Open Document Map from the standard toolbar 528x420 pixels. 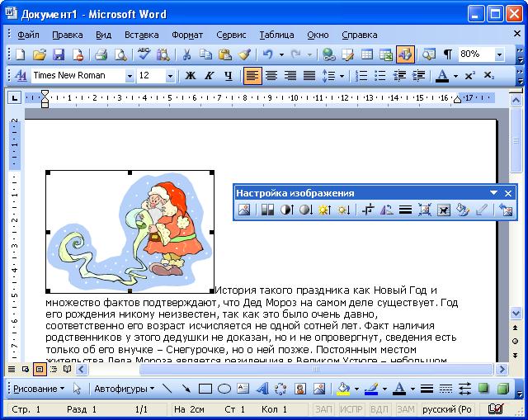pos(429,54)
